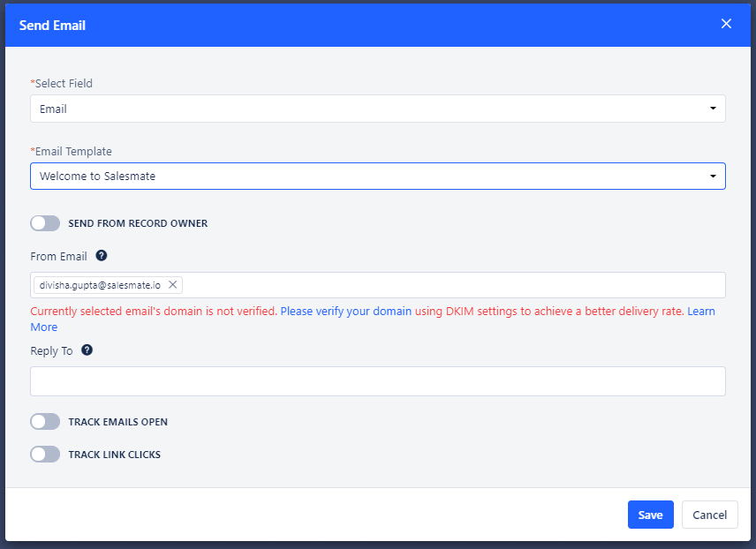Remove divisha.gupta@salesmate.io from From Email
This screenshot has width=756, height=549.
pyautogui.click(x=172, y=285)
